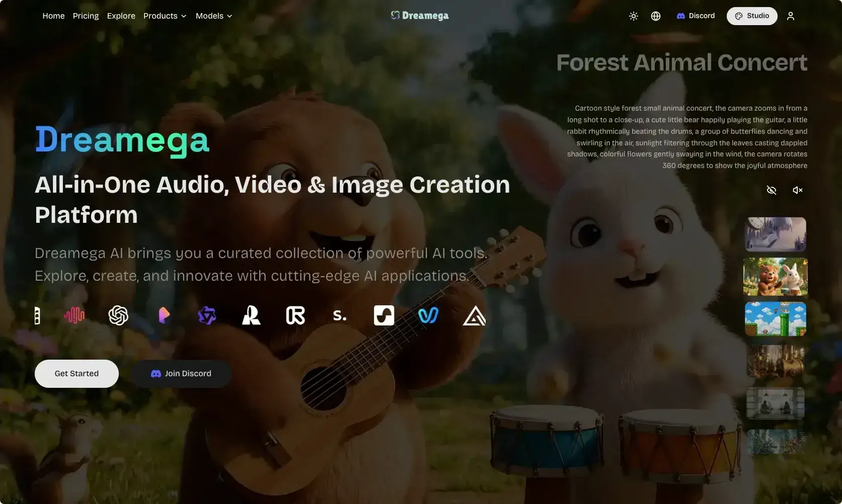Click the "Cartoon style forest" prompt description
This screenshot has height=504, width=842.
(x=687, y=137)
